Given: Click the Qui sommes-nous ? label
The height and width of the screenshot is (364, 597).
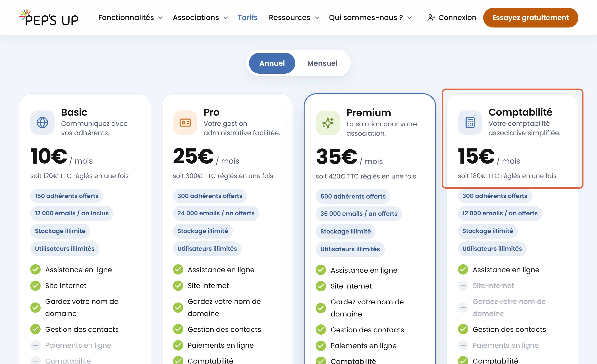Looking at the screenshot, I should [366, 18].
